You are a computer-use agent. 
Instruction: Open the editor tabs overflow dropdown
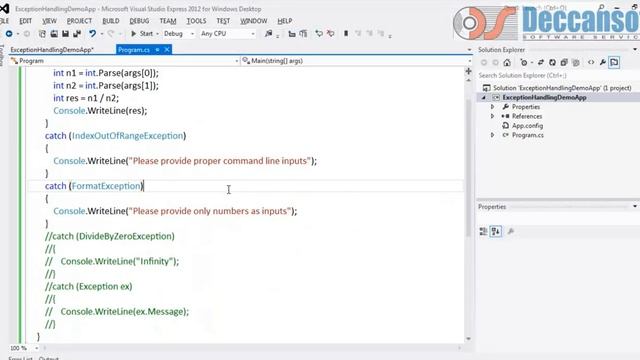(469, 50)
